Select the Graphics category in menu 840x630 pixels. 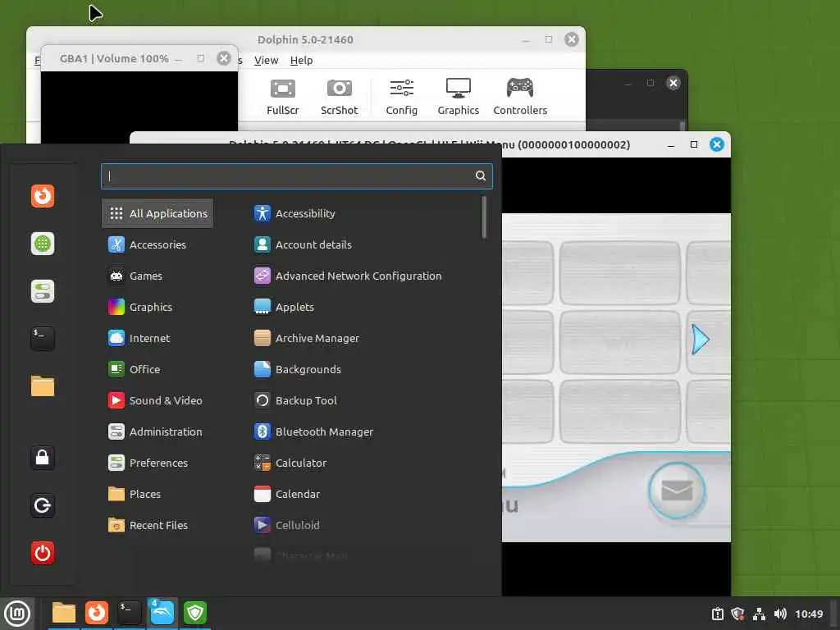click(157, 307)
